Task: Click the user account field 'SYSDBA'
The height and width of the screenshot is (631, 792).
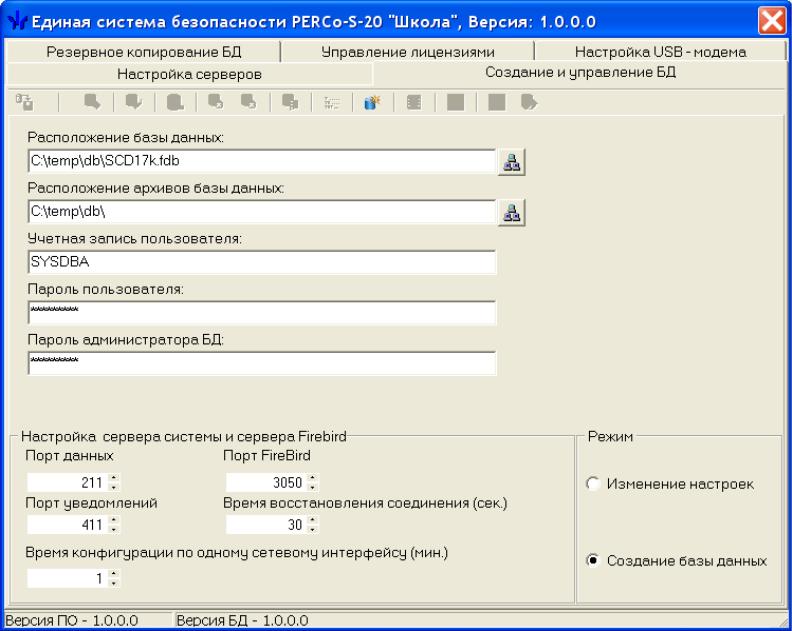Action: (x=262, y=262)
